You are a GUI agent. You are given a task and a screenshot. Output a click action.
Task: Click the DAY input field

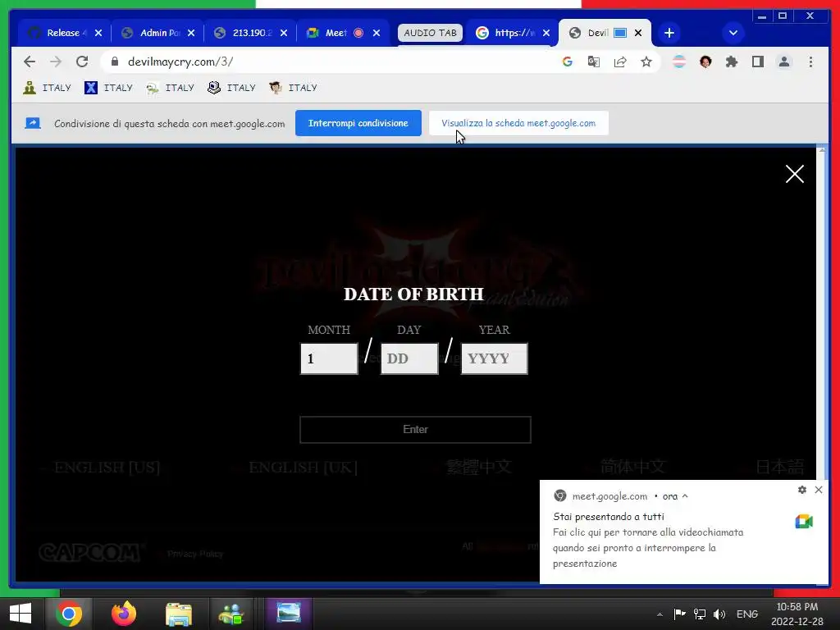click(409, 358)
